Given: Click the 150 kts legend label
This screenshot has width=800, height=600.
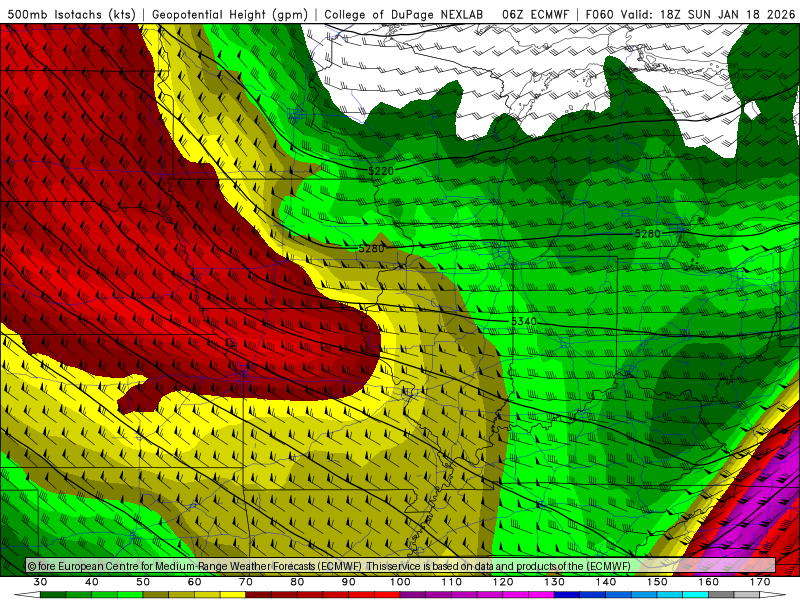Looking at the screenshot, I should (657, 582).
